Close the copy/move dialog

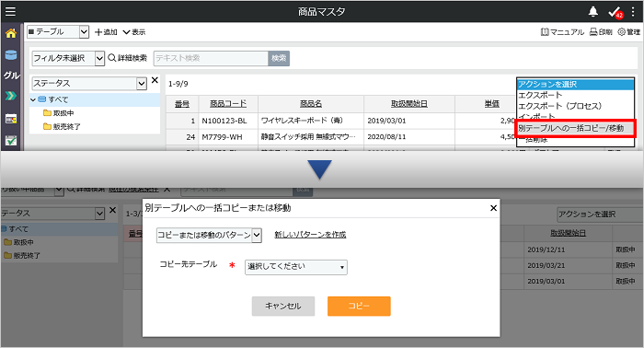coord(494,208)
